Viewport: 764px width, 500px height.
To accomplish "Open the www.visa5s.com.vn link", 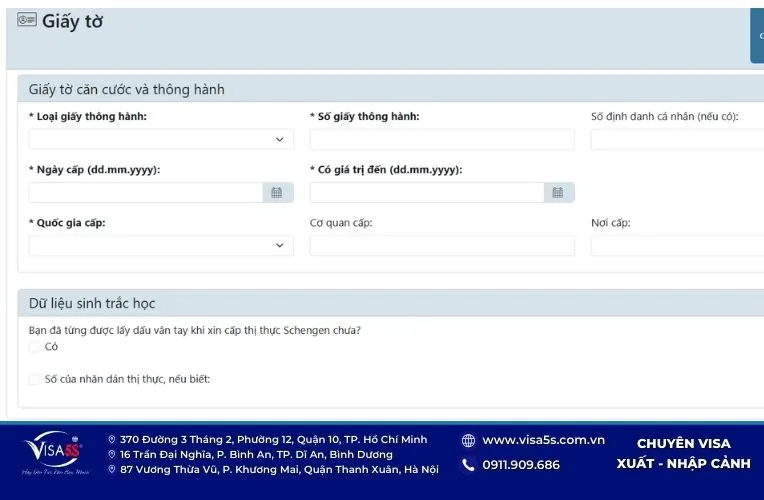I will (543, 440).
